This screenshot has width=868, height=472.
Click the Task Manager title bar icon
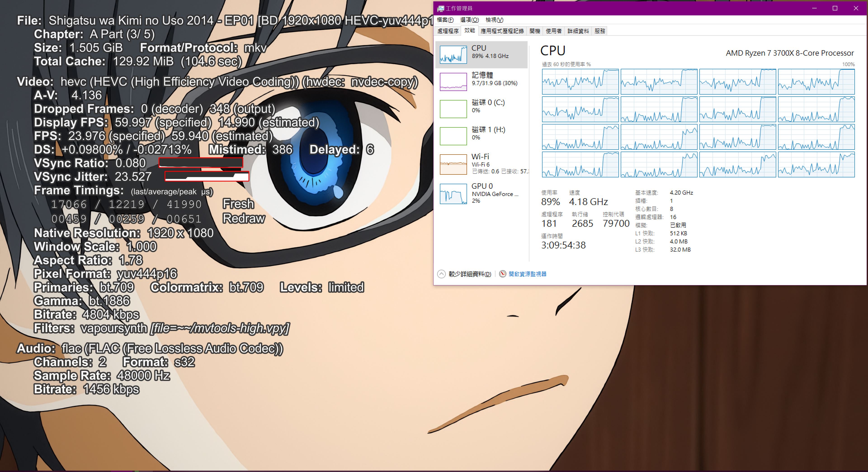point(440,8)
